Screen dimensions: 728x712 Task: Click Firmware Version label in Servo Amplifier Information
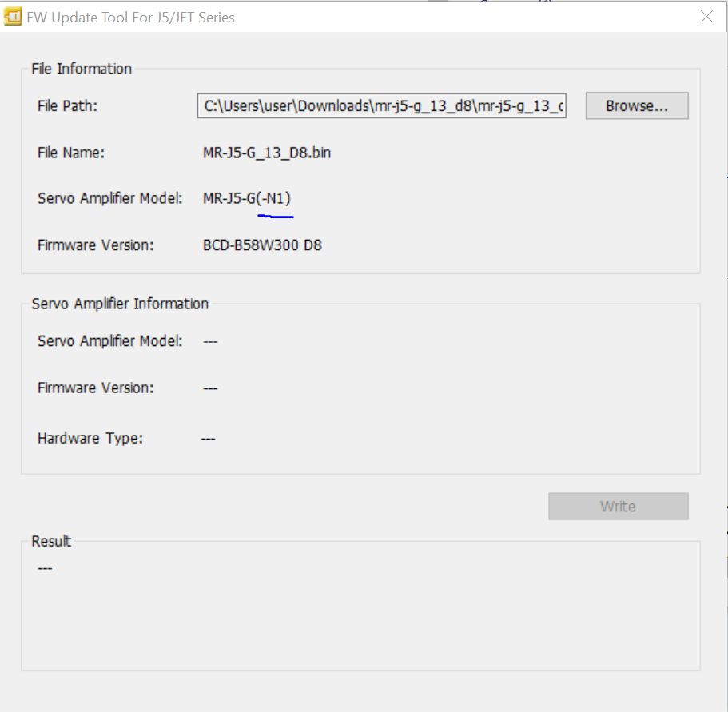coord(95,388)
